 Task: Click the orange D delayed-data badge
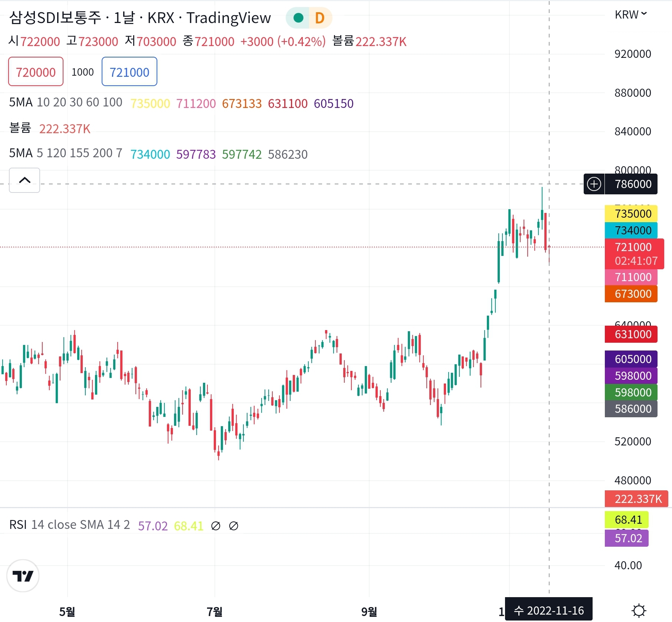click(x=320, y=18)
